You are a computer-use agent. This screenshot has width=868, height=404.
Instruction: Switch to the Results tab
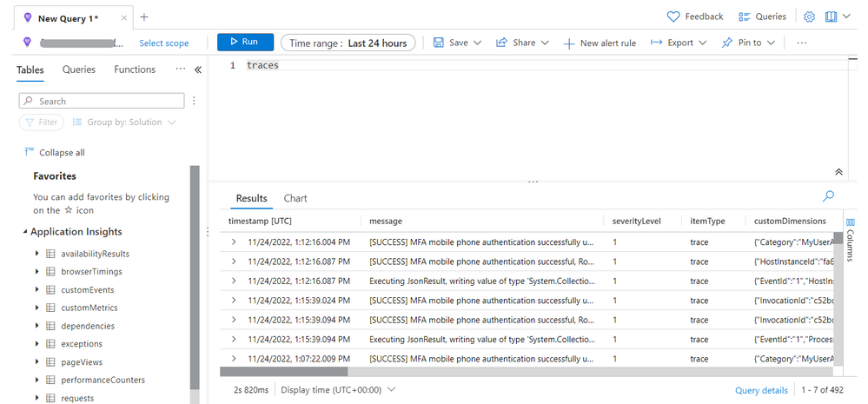point(251,198)
